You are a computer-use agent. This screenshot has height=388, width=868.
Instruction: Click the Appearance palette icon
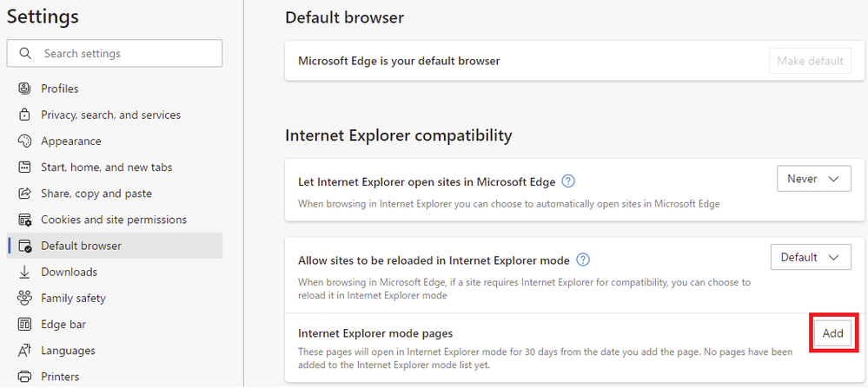pyautogui.click(x=24, y=141)
